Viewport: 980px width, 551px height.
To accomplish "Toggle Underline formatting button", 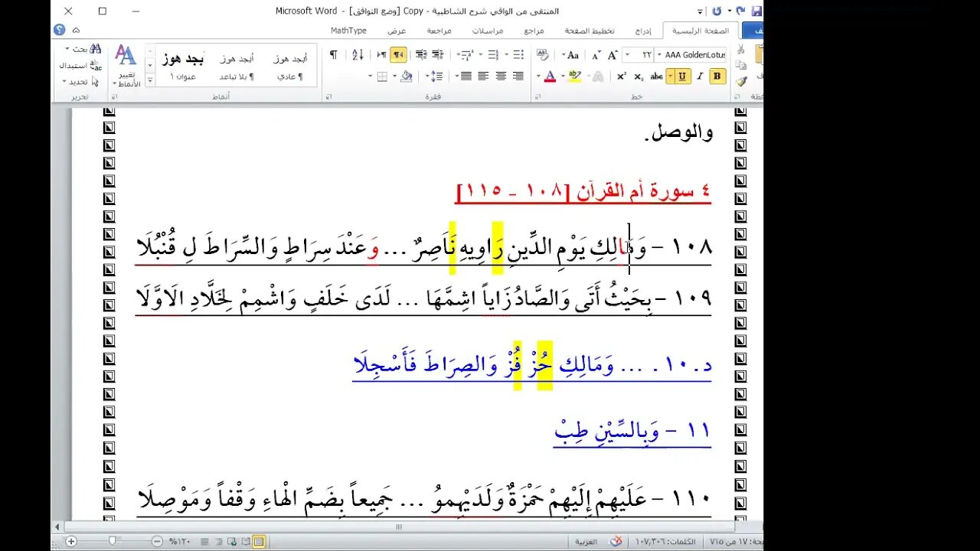I will pyautogui.click(x=682, y=76).
